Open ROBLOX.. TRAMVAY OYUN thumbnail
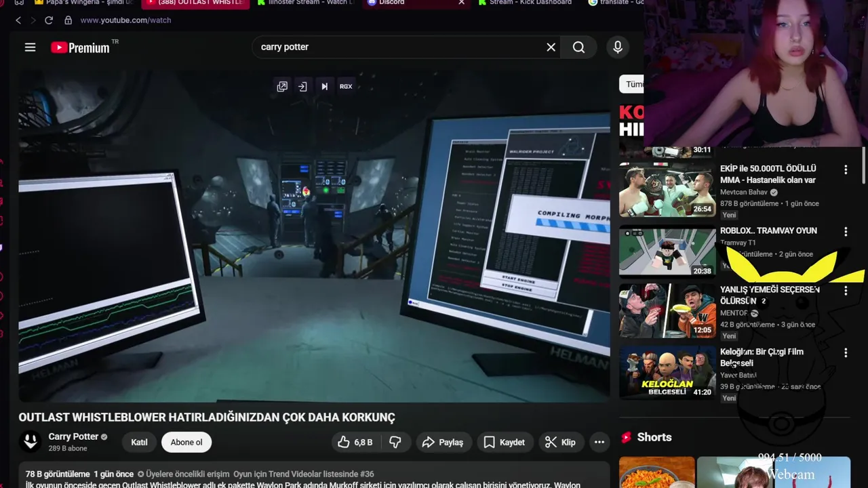 (x=667, y=252)
